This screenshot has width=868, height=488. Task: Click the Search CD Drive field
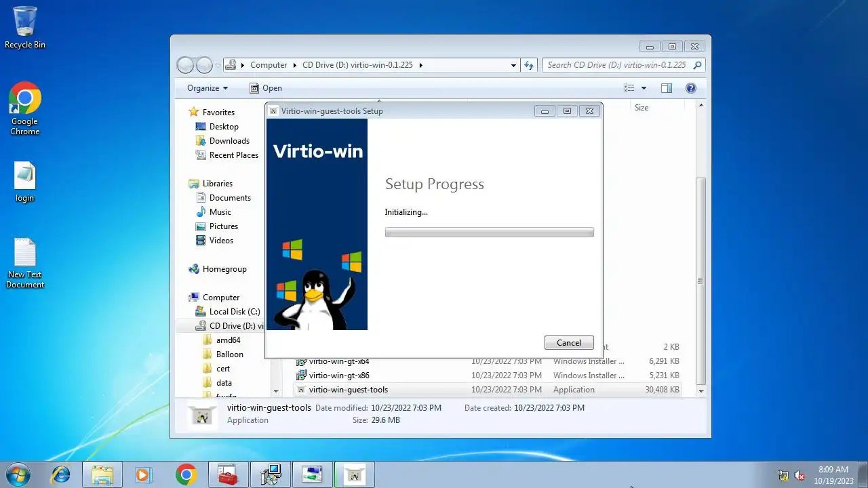[623, 65]
